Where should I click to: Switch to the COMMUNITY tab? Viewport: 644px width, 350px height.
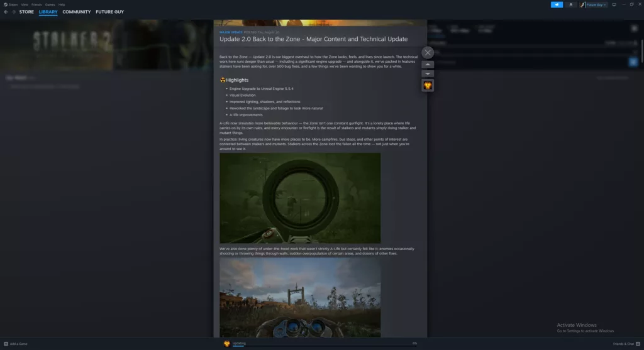click(76, 12)
